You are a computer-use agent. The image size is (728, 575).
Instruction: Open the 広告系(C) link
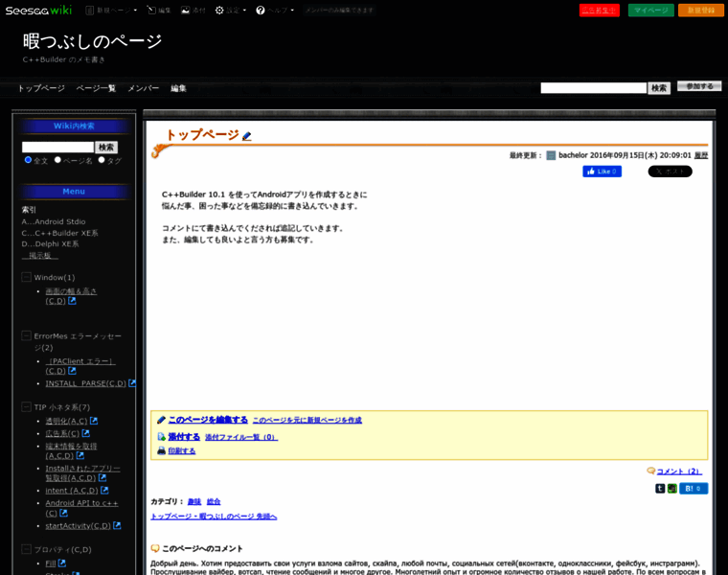pyautogui.click(x=62, y=433)
